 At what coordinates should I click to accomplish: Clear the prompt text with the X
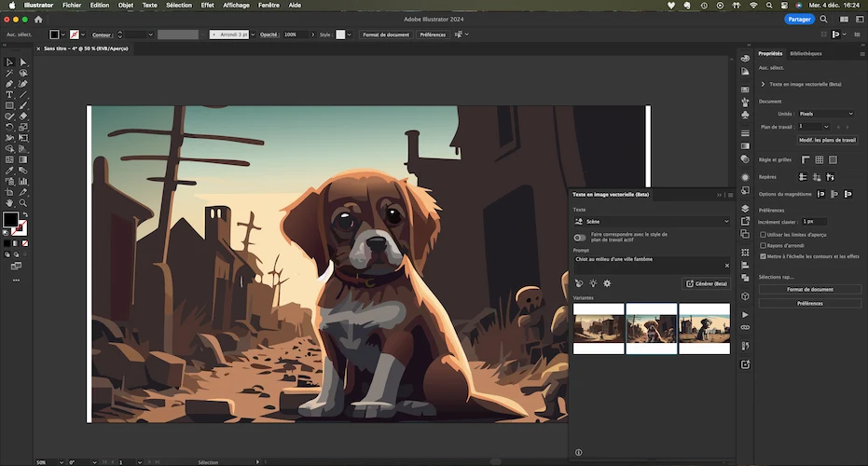coord(727,266)
